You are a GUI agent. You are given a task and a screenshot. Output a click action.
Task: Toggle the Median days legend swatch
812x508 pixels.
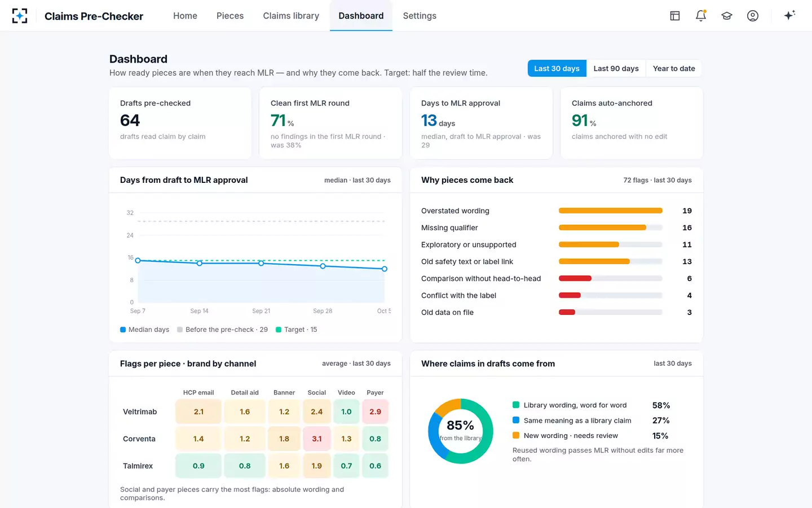point(123,330)
